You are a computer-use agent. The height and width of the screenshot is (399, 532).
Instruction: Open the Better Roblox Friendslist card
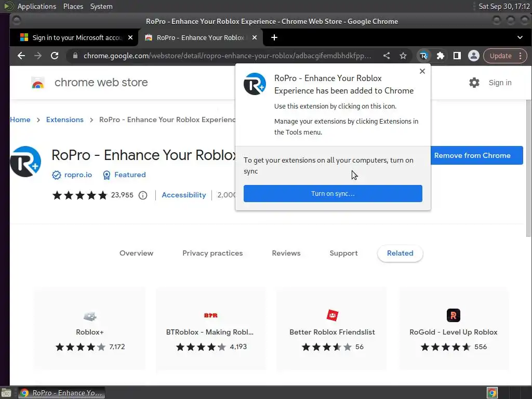tap(332, 329)
